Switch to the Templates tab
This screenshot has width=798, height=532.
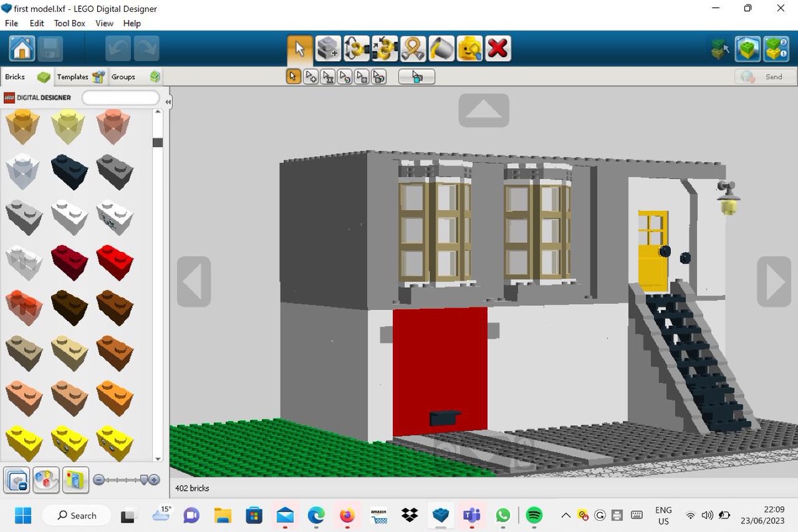80,76
